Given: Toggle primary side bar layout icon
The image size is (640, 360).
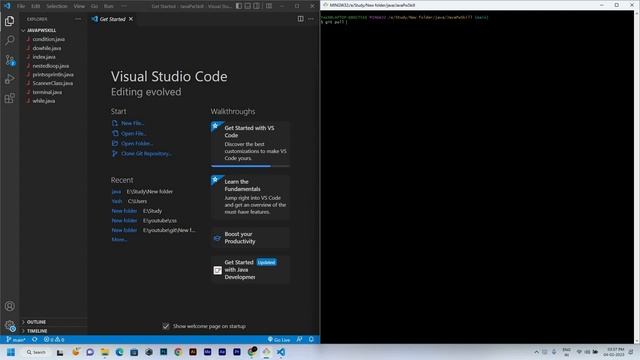Looking at the screenshot, I should tap(239, 6).
